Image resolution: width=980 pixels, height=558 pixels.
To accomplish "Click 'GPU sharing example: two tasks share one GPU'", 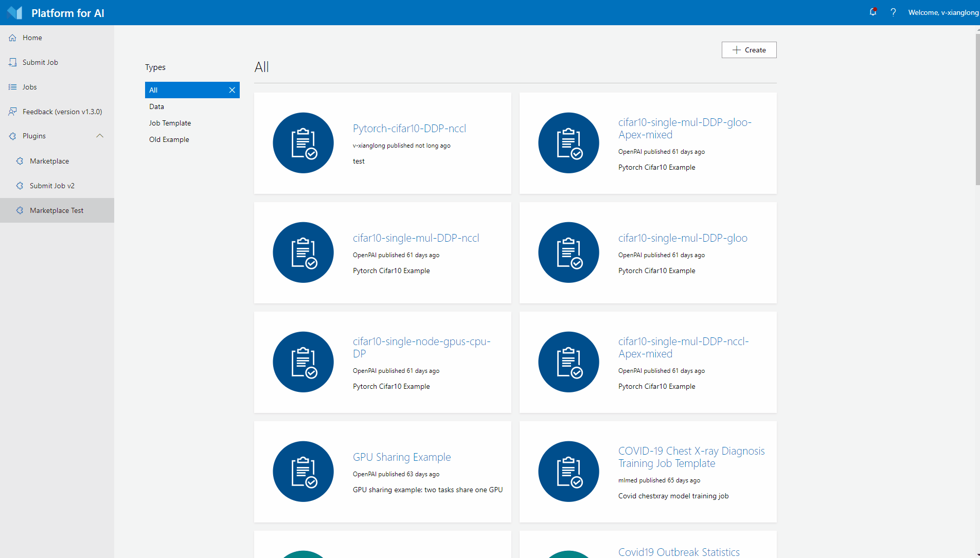I will click(428, 490).
